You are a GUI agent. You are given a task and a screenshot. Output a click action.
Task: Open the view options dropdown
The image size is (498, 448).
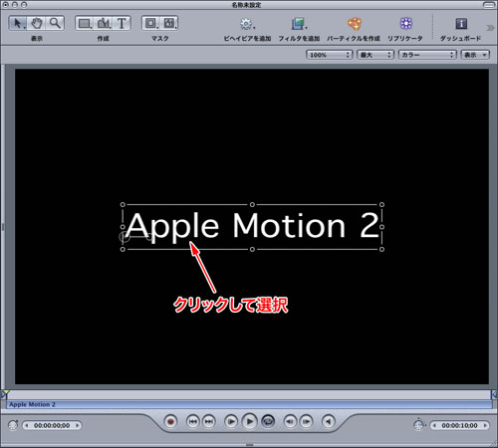point(475,55)
